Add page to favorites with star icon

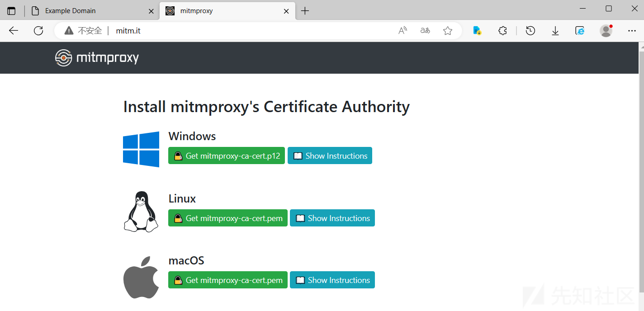point(448,31)
